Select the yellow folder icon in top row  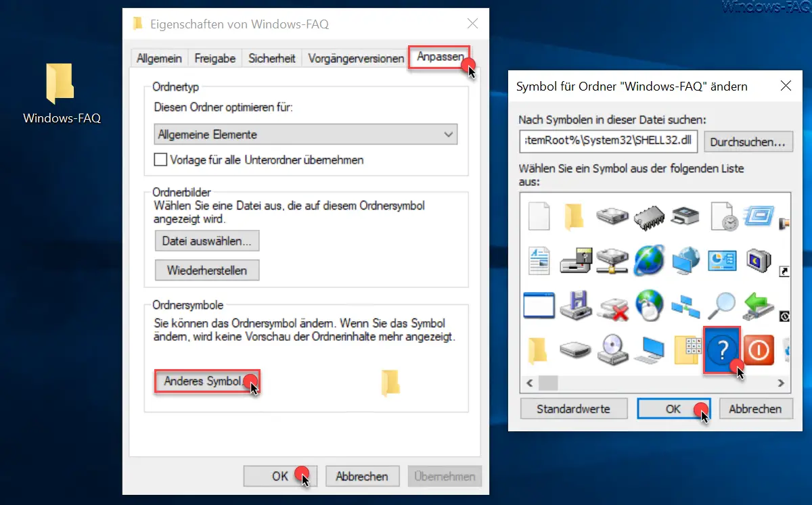click(x=574, y=216)
